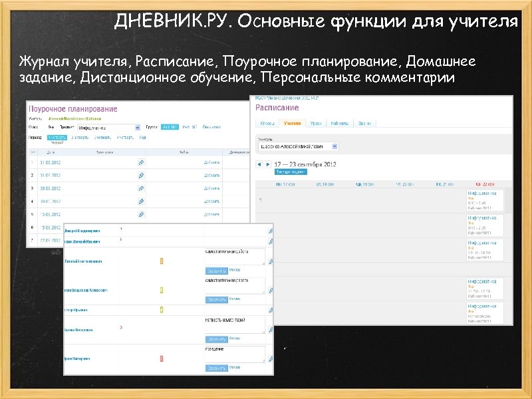Click pencil icon beside 'Написать комментарий' box
This screenshot has width=532, height=399.
coord(271,330)
